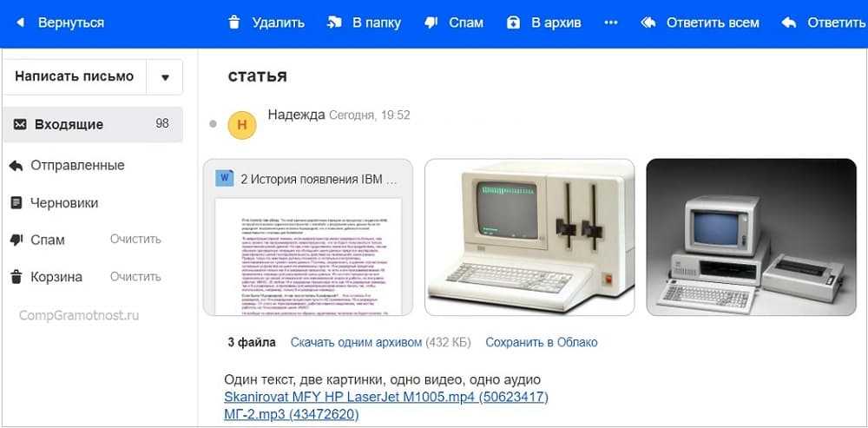
Task: Click Сохранить в Облако link
Action: (x=542, y=342)
